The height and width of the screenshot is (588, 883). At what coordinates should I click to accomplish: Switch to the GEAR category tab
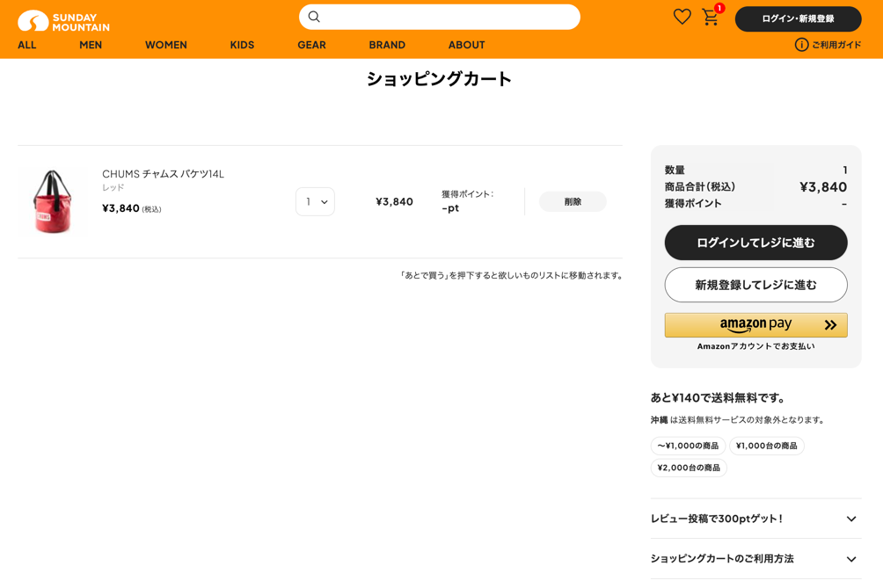[310, 45]
